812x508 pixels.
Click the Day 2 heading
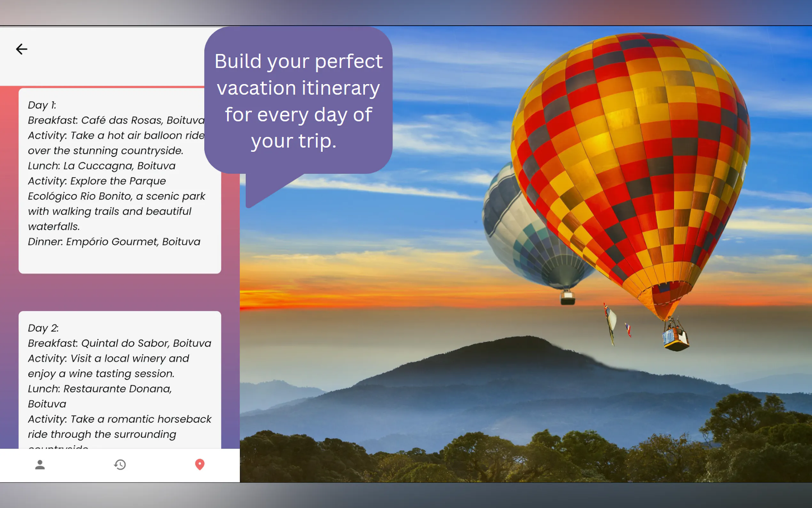[x=43, y=328]
